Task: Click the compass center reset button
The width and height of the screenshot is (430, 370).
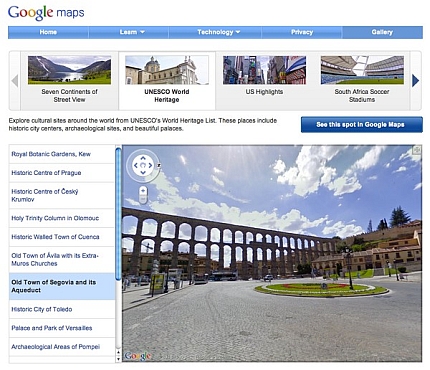Action: [x=143, y=165]
